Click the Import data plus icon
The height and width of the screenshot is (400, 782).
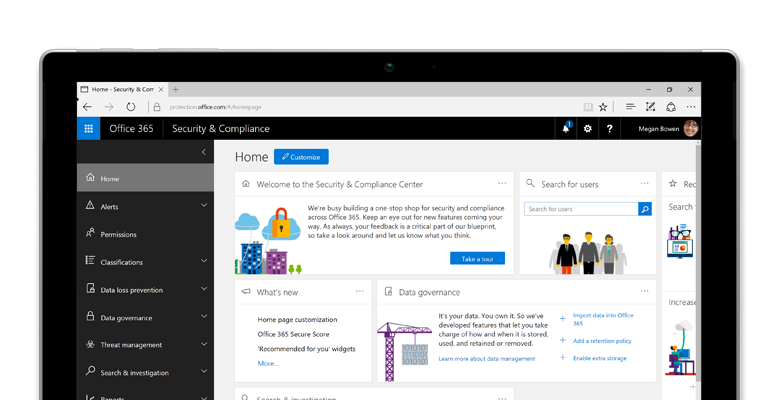(563, 319)
